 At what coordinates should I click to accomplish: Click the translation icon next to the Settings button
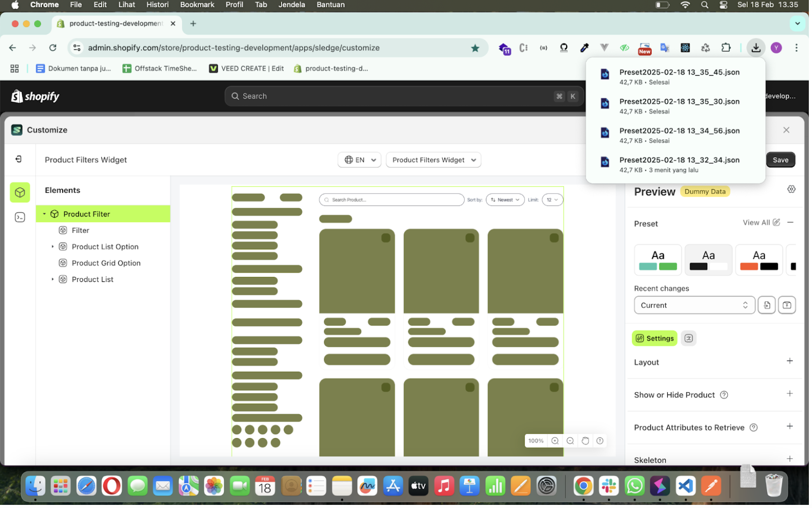click(689, 338)
